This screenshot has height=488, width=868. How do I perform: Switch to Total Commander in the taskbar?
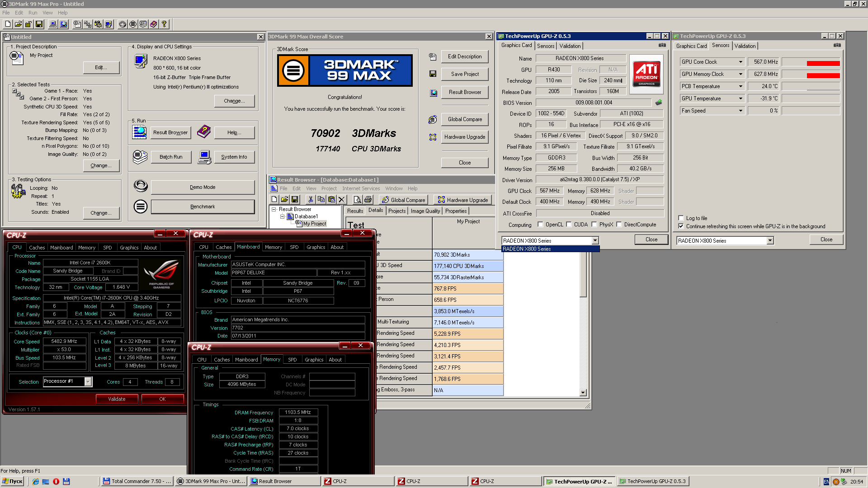[137, 482]
